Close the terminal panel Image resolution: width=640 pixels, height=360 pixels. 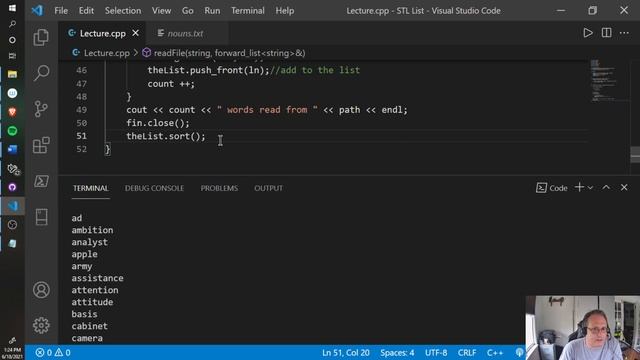point(624,187)
